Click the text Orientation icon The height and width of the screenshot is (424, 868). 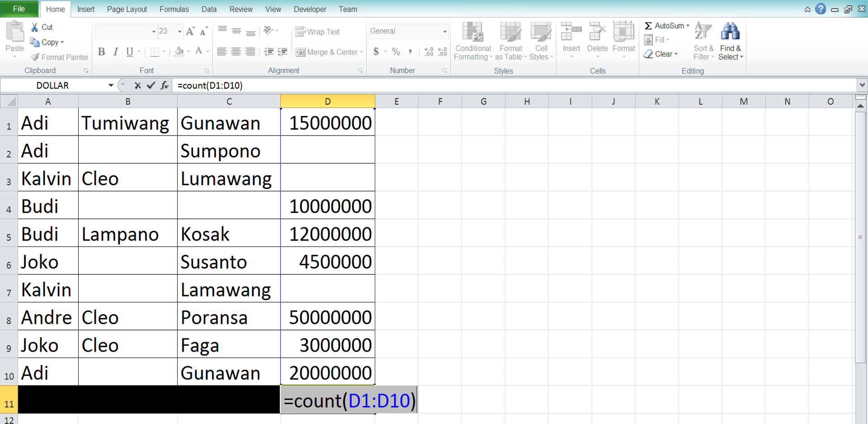point(269,30)
